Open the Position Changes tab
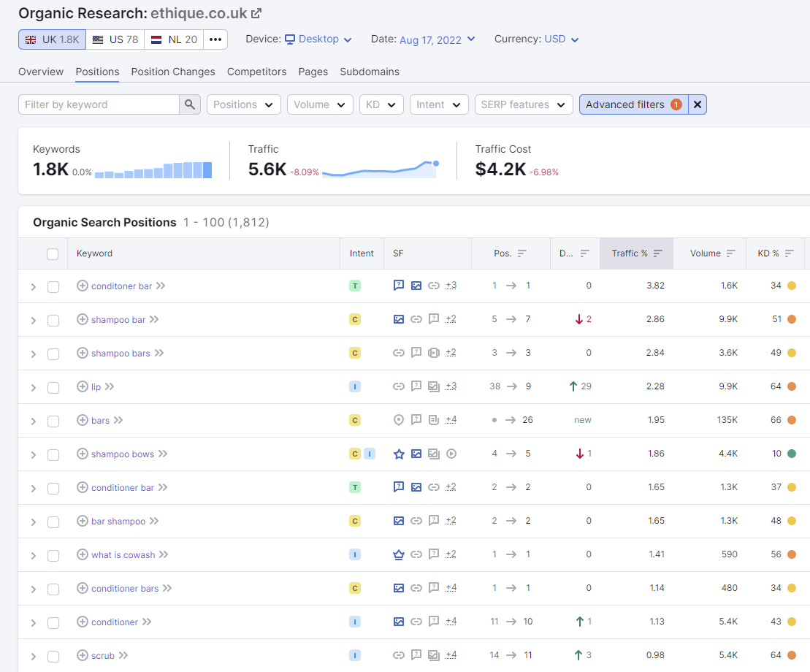810x672 pixels. (172, 72)
